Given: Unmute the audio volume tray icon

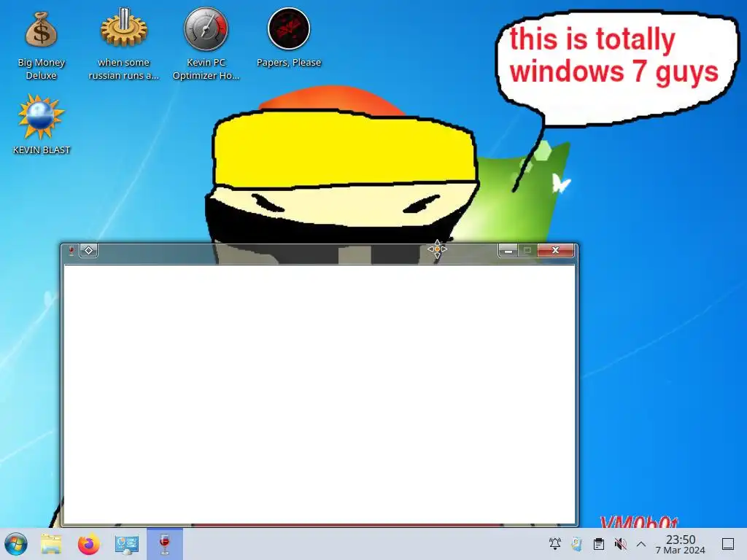Looking at the screenshot, I should click(620, 544).
